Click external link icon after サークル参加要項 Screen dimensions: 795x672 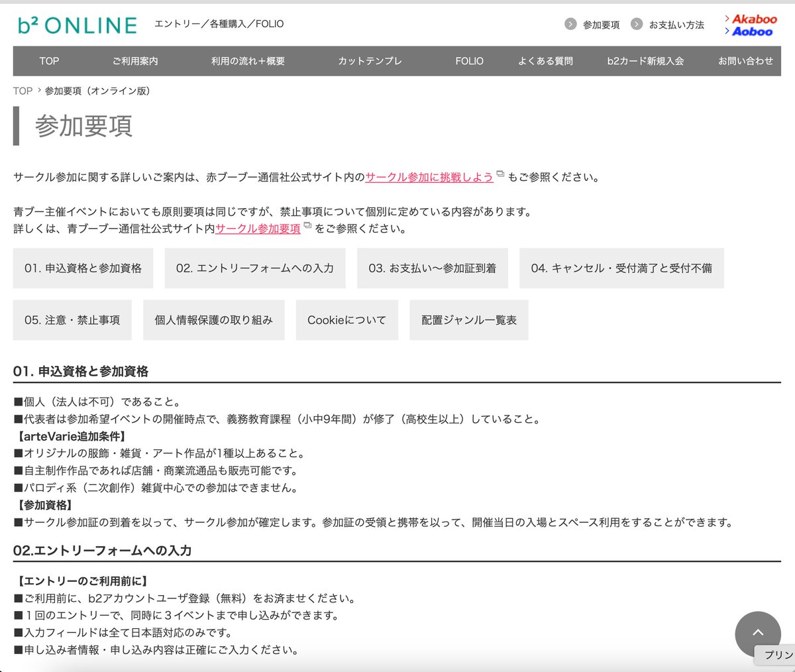pyautogui.click(x=307, y=225)
